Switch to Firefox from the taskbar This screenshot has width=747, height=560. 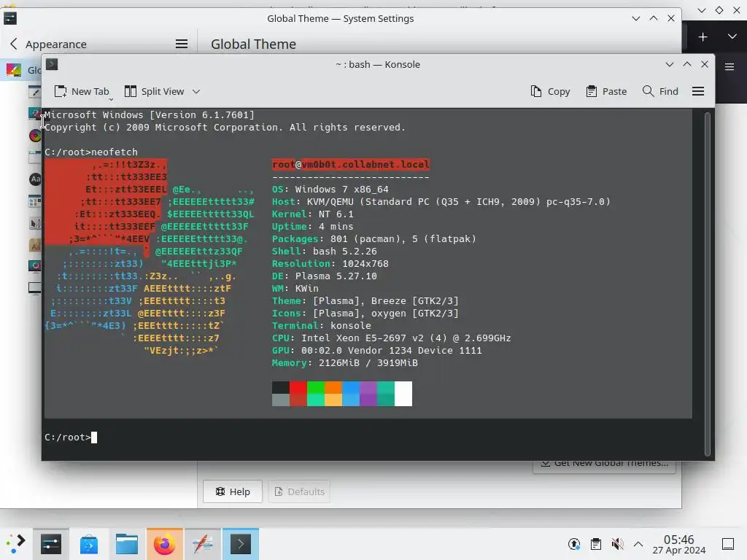pyautogui.click(x=165, y=544)
